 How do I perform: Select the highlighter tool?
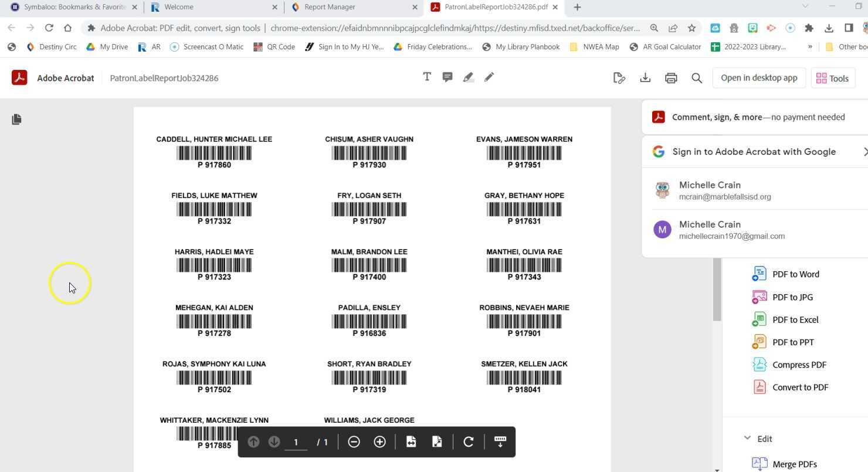[x=468, y=77]
